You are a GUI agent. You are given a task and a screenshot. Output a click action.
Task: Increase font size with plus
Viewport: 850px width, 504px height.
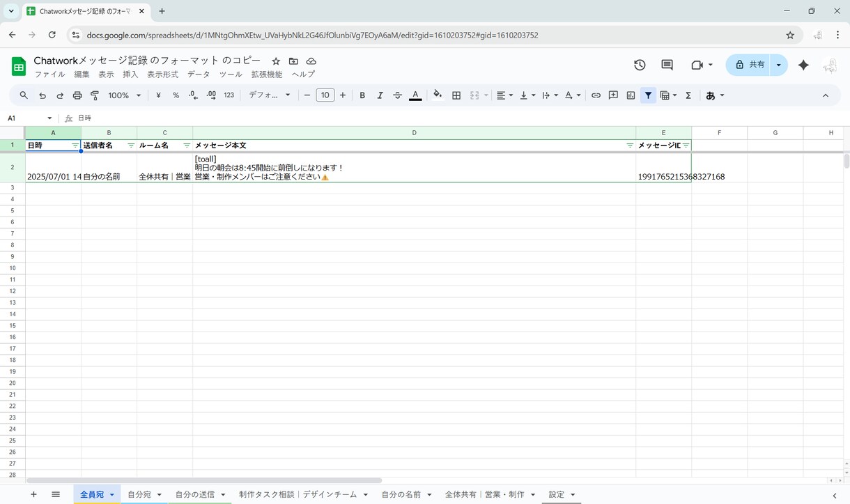(x=343, y=95)
